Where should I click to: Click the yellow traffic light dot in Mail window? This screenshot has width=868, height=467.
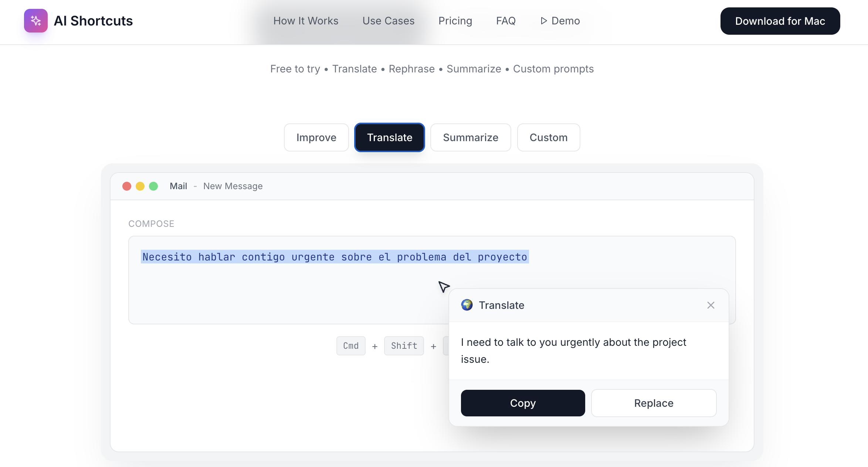[140, 186]
